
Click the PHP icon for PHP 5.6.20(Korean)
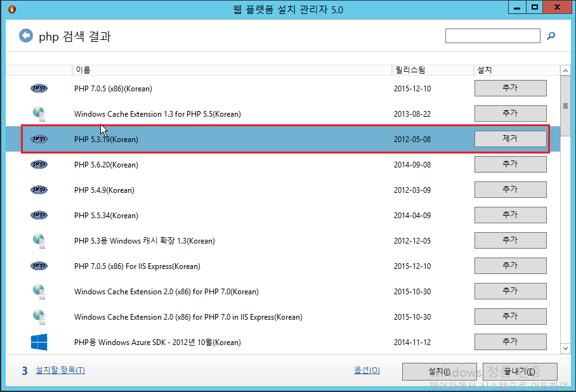coord(39,164)
